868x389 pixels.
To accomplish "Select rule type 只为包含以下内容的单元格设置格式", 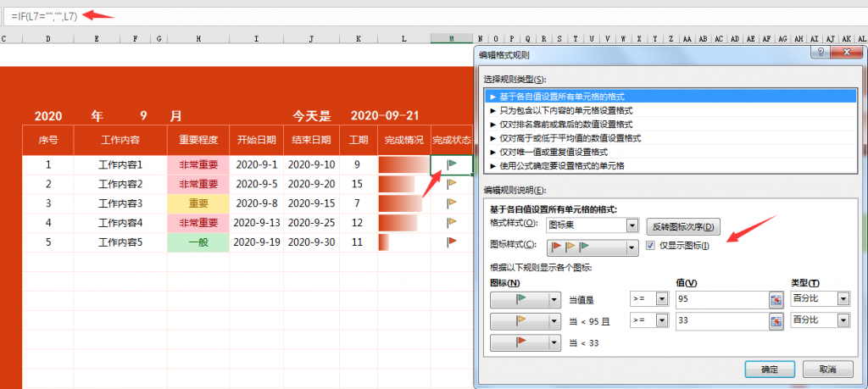I will point(560,110).
